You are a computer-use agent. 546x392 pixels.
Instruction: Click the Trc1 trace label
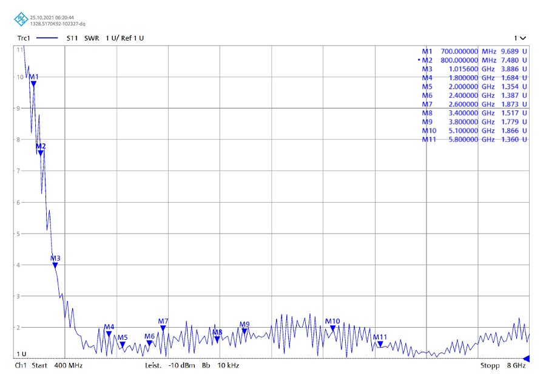(24, 38)
